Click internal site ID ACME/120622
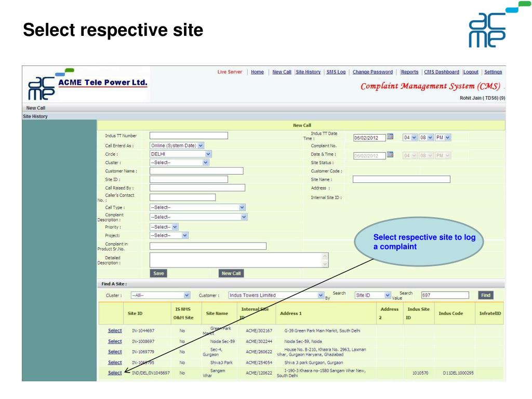This screenshot has height=399, width=532. [259, 373]
